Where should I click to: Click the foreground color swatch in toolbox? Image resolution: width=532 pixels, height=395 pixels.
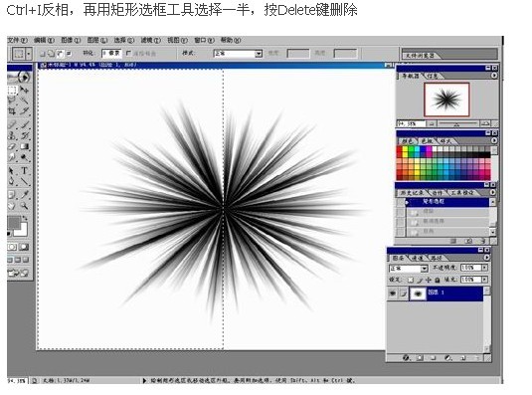[14, 223]
